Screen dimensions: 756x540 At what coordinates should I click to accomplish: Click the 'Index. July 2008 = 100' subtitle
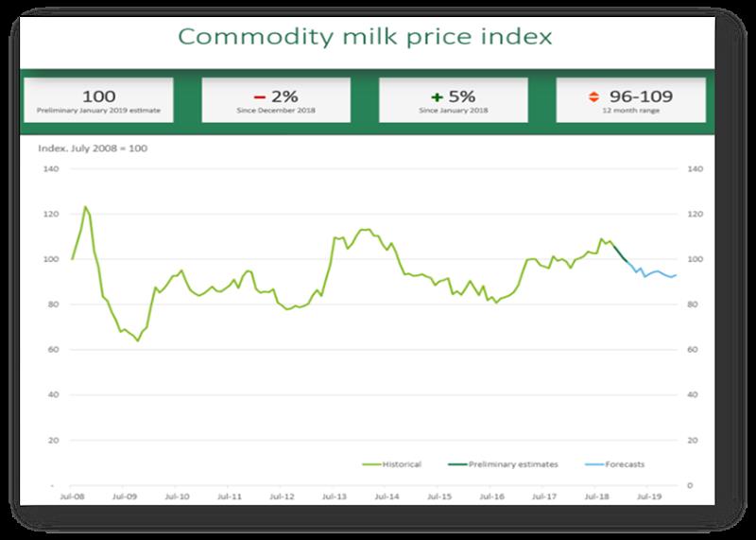[x=93, y=148]
